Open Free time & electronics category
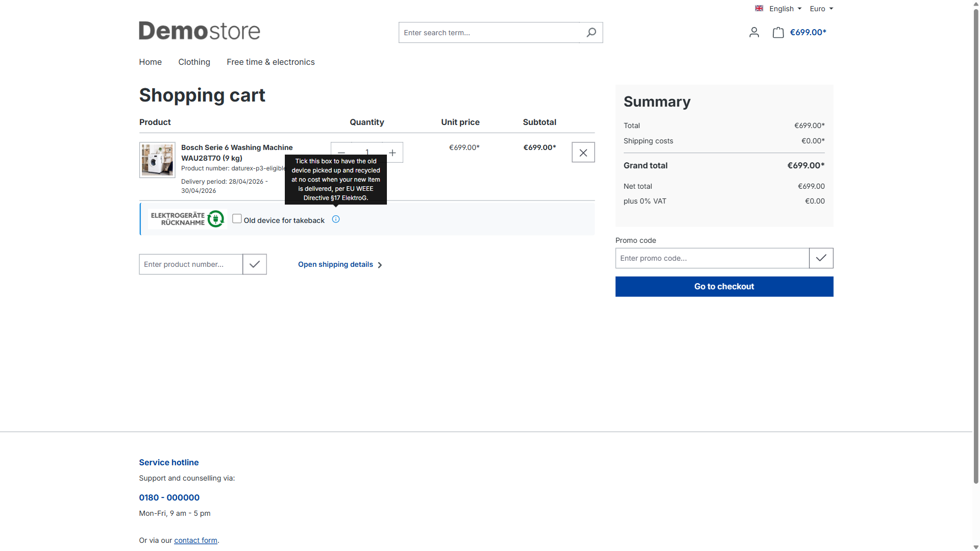 [271, 62]
